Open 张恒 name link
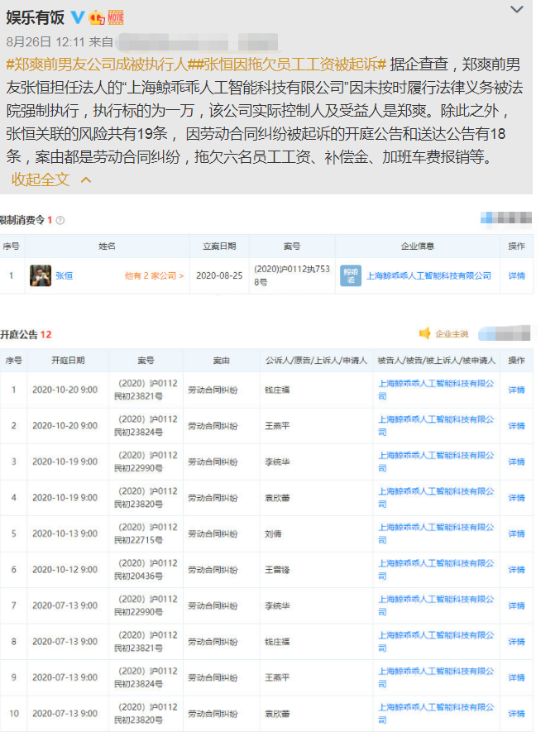 pos(64,276)
